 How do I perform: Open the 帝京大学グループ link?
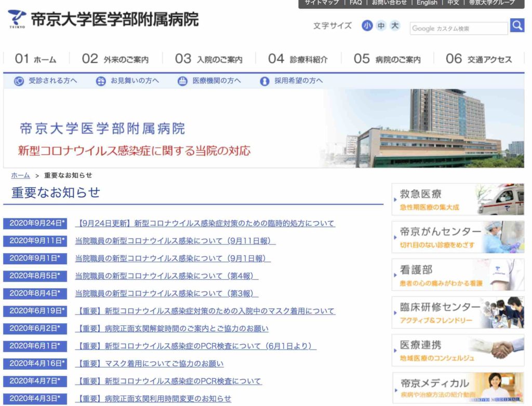[x=491, y=3]
